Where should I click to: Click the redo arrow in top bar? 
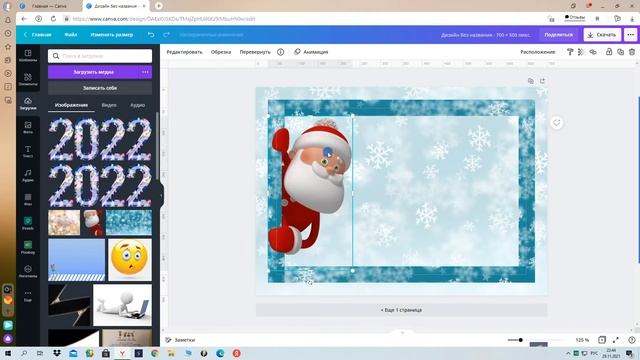tap(166, 35)
